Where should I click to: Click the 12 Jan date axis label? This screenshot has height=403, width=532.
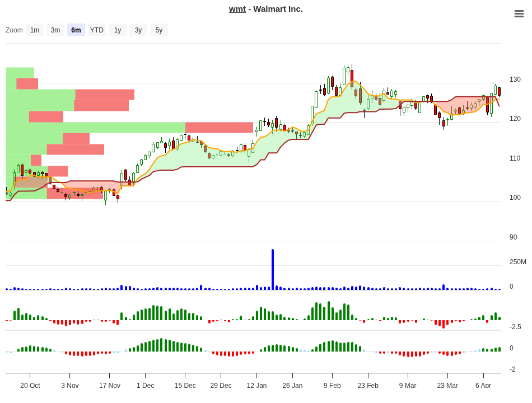(256, 385)
